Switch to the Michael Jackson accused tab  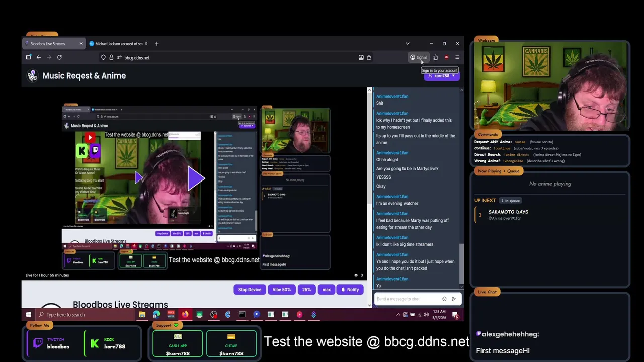coord(118,44)
